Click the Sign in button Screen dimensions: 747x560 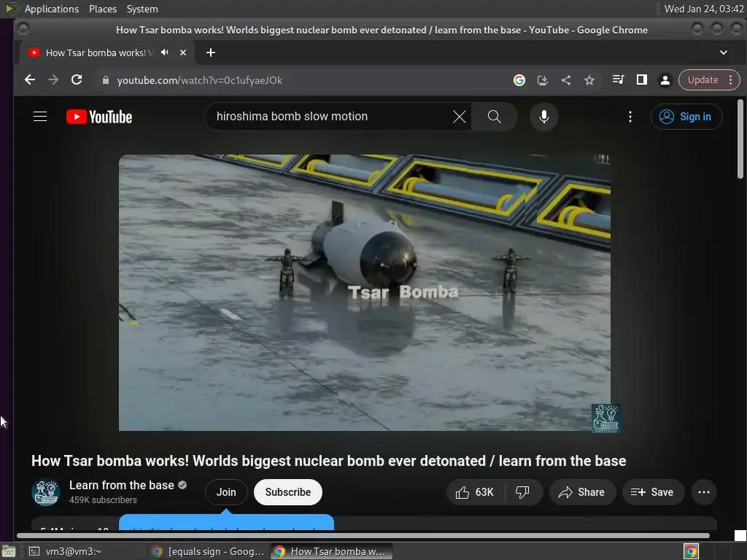click(686, 117)
